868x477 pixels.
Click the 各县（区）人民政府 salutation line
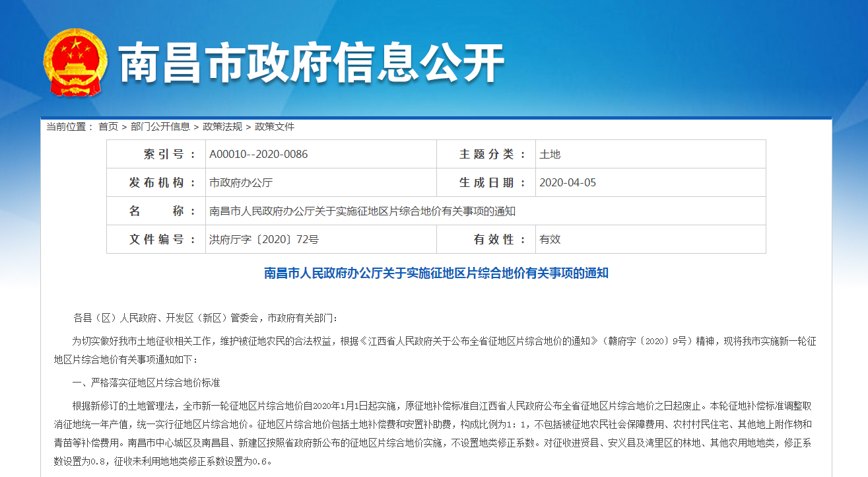[x=205, y=318]
